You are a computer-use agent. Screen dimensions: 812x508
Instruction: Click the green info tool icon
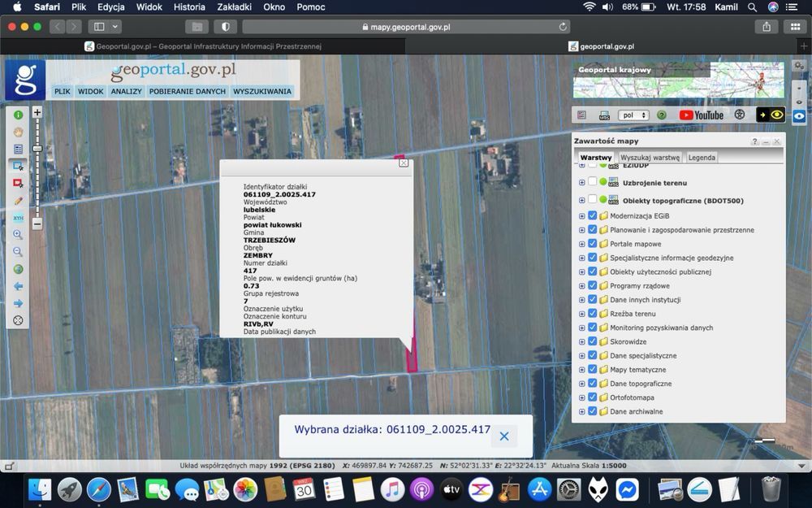click(18, 115)
